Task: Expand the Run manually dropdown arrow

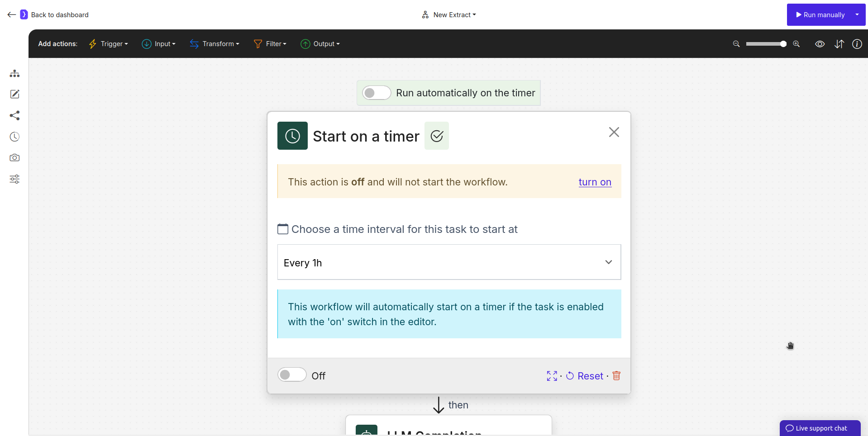Action: 858,14
